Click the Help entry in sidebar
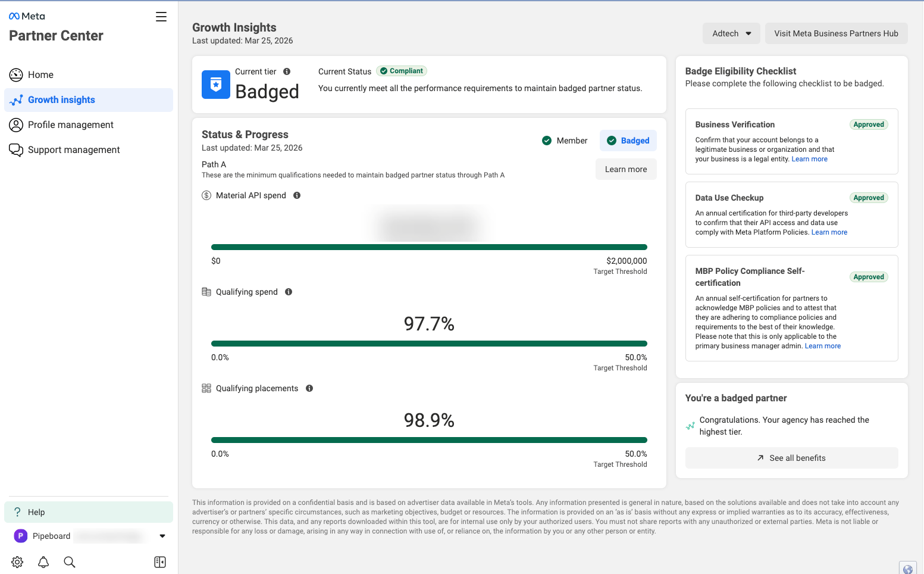The width and height of the screenshot is (924, 574). (x=36, y=512)
